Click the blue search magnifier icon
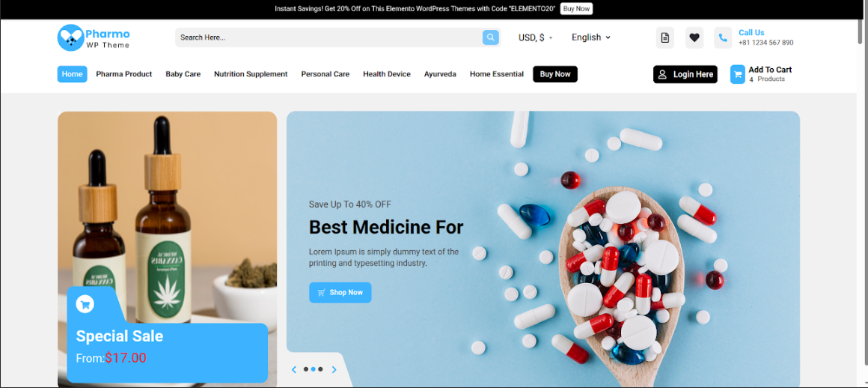Image resolution: width=868 pixels, height=388 pixels. pos(490,37)
